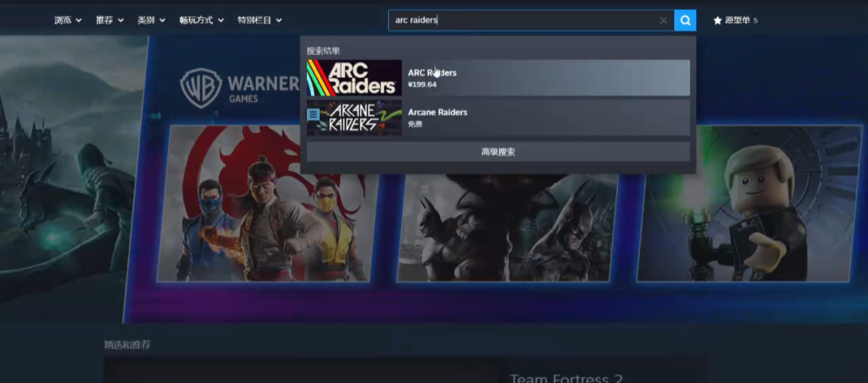The image size is (868, 383).
Task: Open the 畅玩方式 (Ways to Play) menu
Action: (x=202, y=19)
